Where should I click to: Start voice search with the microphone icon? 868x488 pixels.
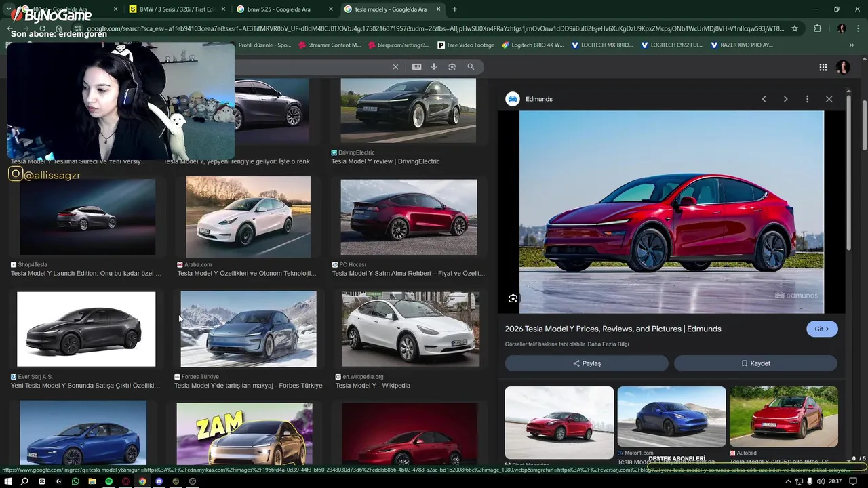[434, 66]
